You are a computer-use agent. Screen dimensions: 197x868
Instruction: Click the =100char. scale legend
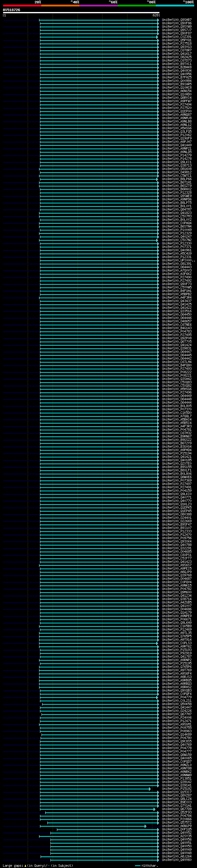coord(146,865)
